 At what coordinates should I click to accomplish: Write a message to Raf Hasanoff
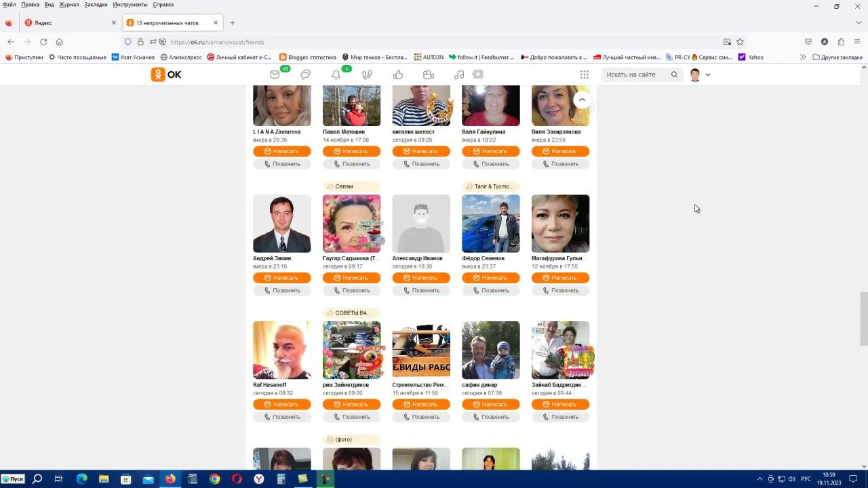282,405
